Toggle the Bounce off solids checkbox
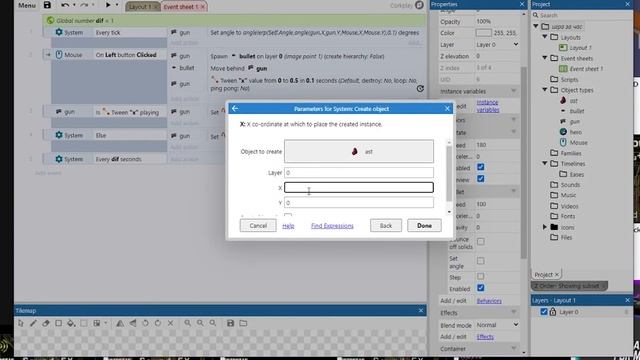Image resolution: width=640 pixels, height=360 pixels. pyautogui.click(x=481, y=242)
